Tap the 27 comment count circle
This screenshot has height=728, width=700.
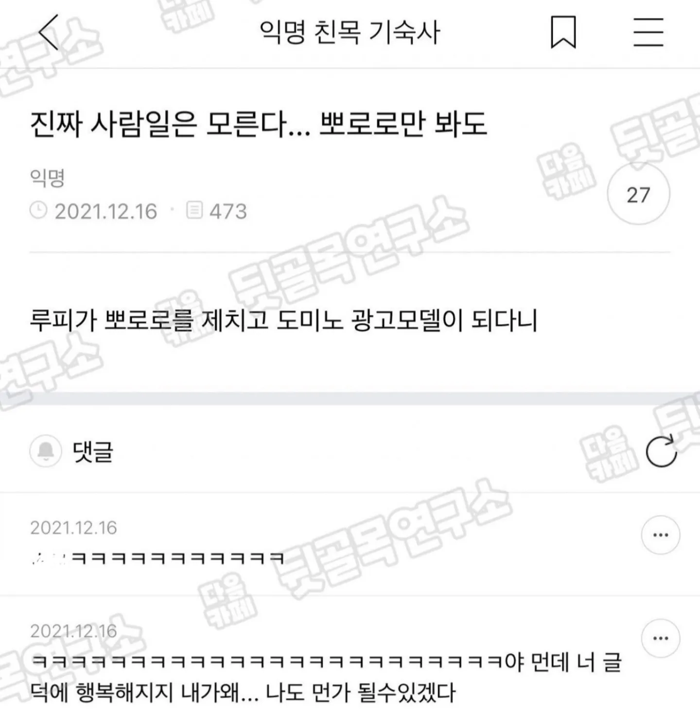coord(638,194)
